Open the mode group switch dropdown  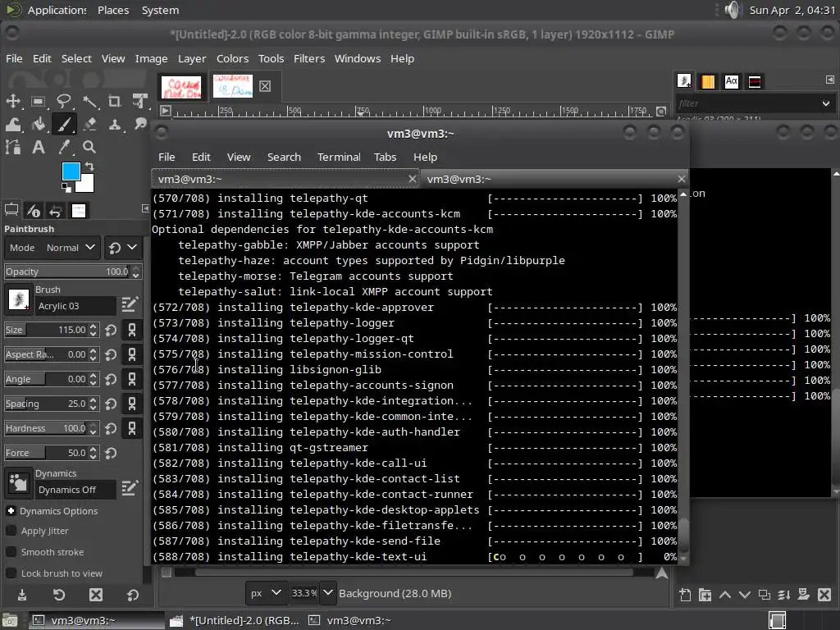click(x=123, y=248)
